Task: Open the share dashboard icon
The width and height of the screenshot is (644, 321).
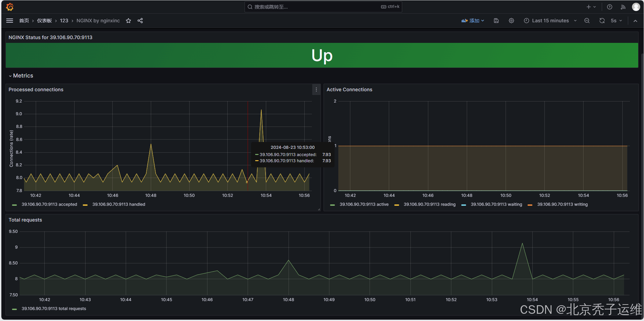Action: [x=140, y=21]
